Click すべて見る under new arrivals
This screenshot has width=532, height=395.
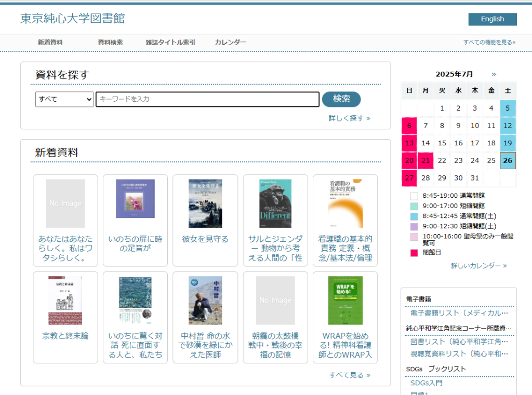coord(349,375)
